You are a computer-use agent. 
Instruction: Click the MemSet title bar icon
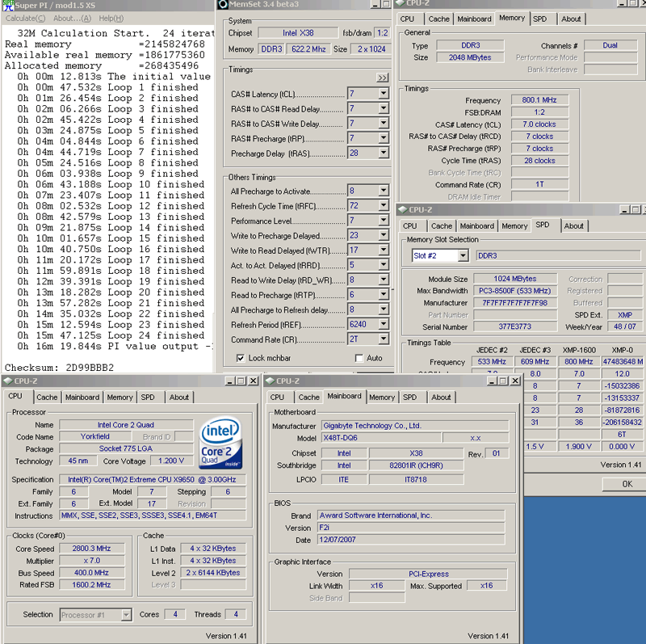[x=223, y=4]
